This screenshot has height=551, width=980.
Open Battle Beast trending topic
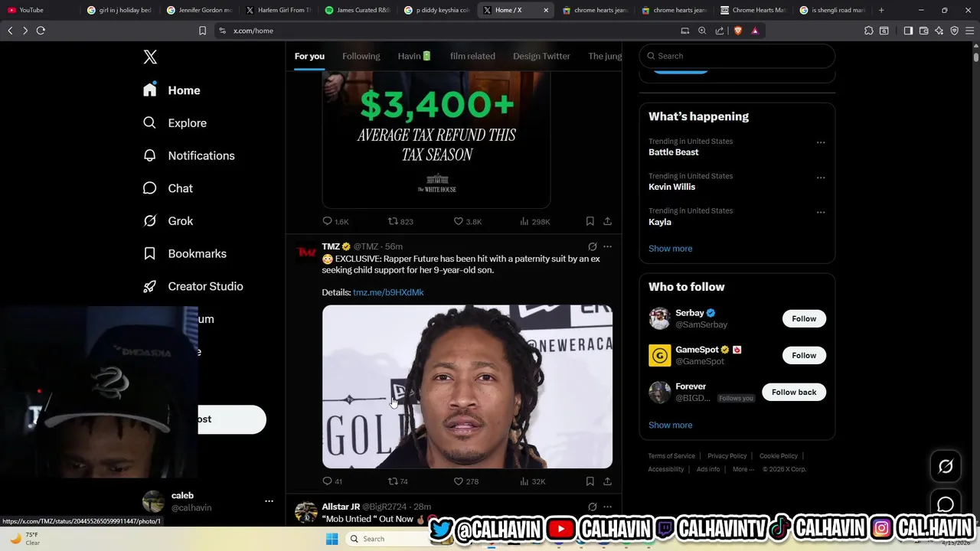[674, 152]
